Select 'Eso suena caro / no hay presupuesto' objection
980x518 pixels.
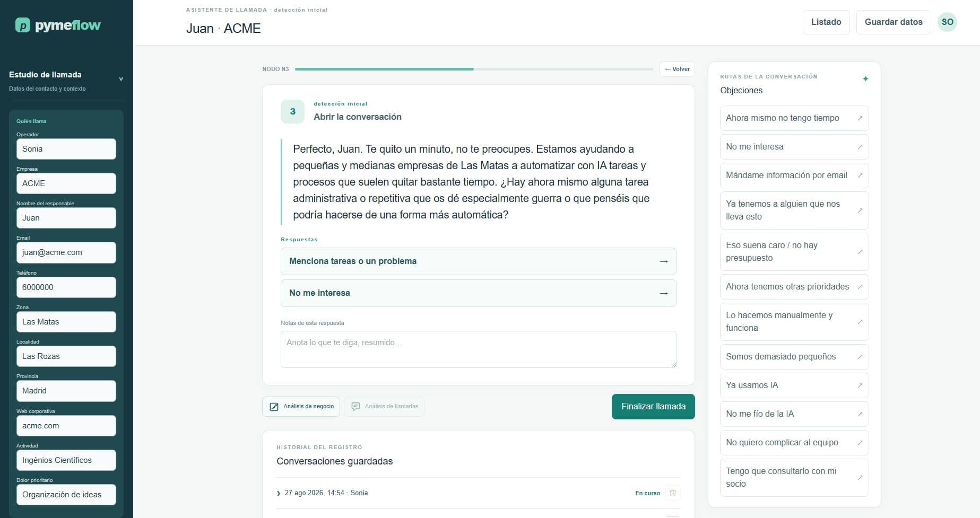tap(794, 252)
